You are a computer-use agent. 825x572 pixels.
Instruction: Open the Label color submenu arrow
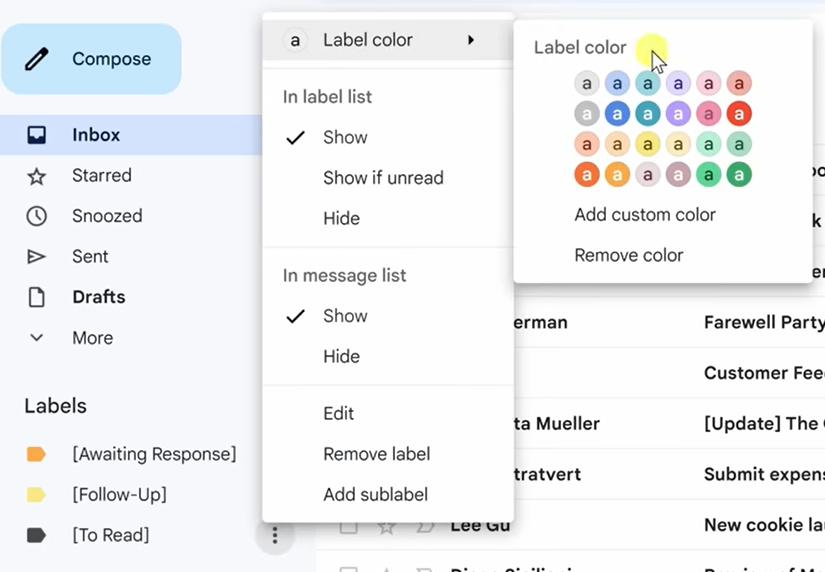point(471,40)
